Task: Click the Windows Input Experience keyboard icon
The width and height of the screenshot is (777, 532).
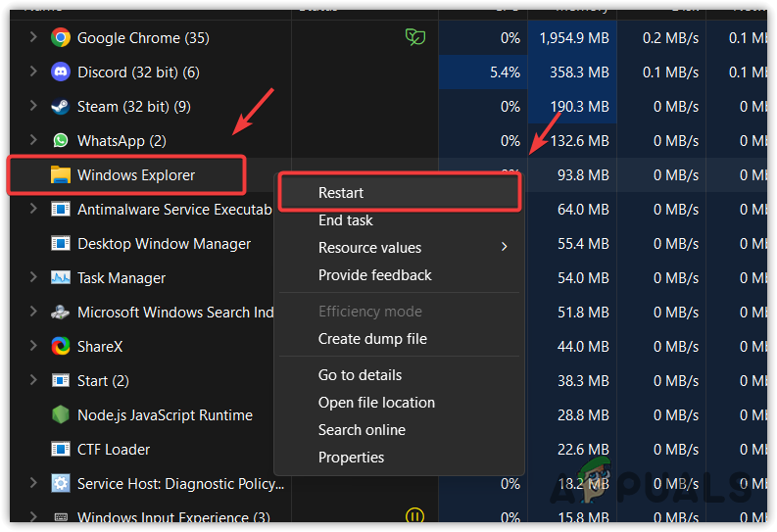Action: (61, 517)
